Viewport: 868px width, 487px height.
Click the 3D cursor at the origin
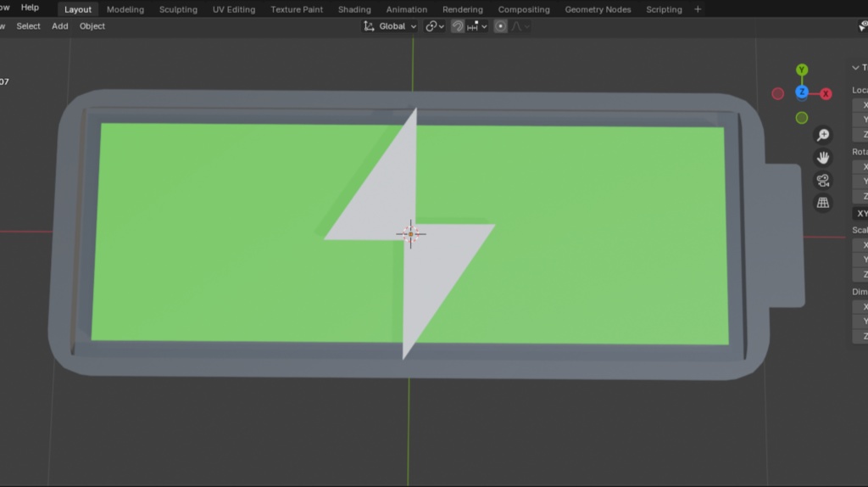point(411,234)
